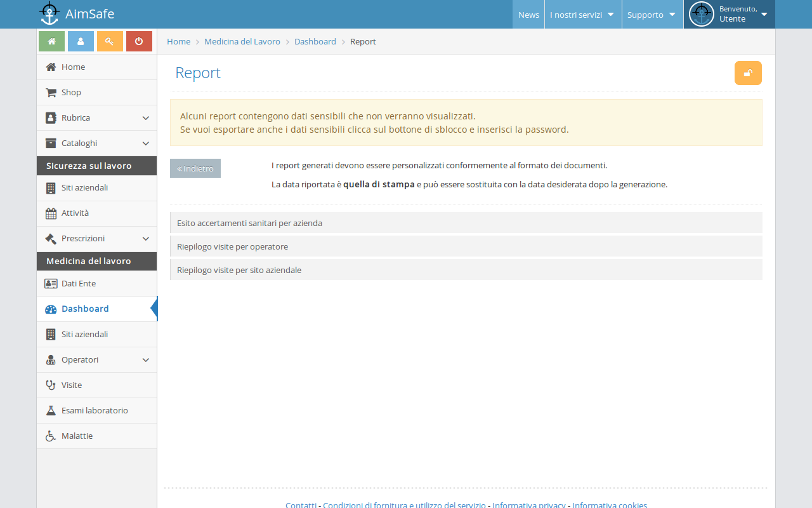Select the Dashboard sidebar entry
The height and width of the screenshot is (508, 812).
pyautogui.click(x=96, y=309)
